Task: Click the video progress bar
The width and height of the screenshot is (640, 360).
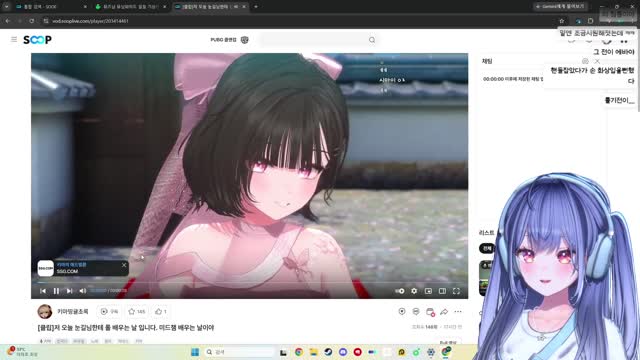Action: [249, 282]
